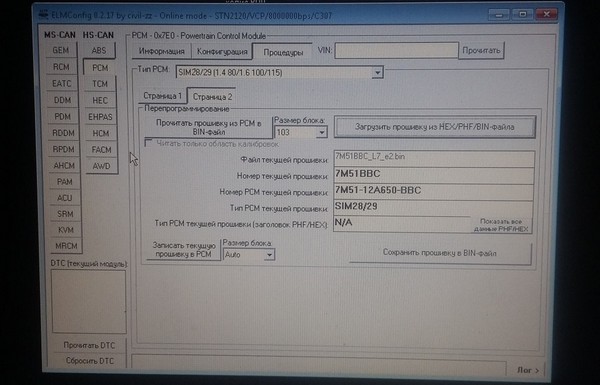600x385 pixels.
Task: Switch to the Страница 1 tab
Action: tap(162, 96)
